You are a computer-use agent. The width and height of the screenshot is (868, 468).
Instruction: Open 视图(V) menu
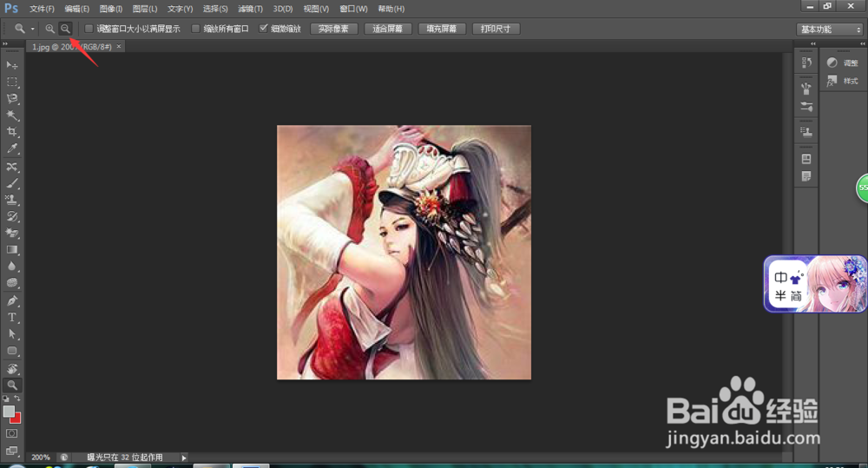click(x=316, y=9)
